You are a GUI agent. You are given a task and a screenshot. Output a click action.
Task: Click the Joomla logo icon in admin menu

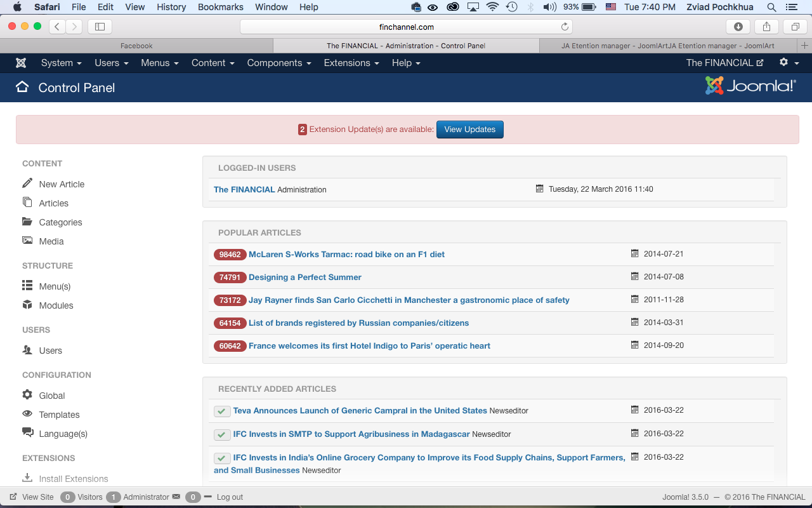coord(21,63)
